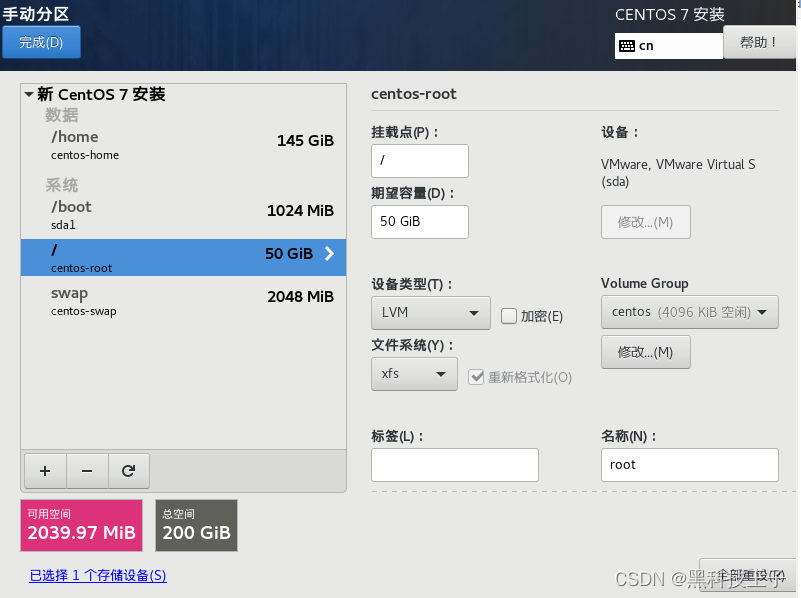Click the 完成(D) done button
The width and height of the screenshot is (801, 598).
[x=41, y=42]
